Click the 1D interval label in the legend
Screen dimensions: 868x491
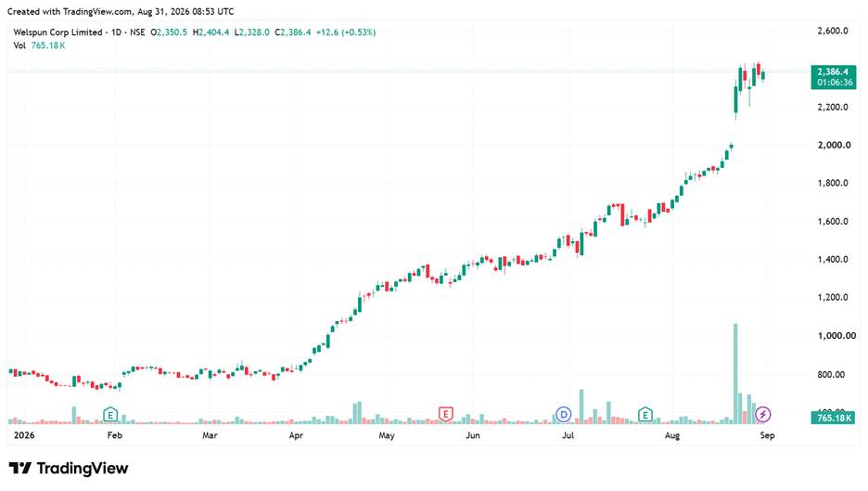click(116, 32)
